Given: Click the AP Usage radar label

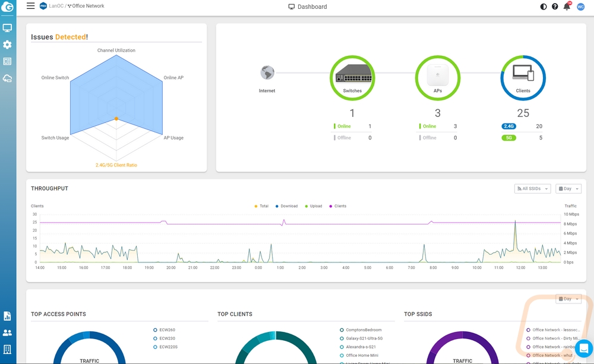Looking at the screenshot, I should click(x=173, y=138).
